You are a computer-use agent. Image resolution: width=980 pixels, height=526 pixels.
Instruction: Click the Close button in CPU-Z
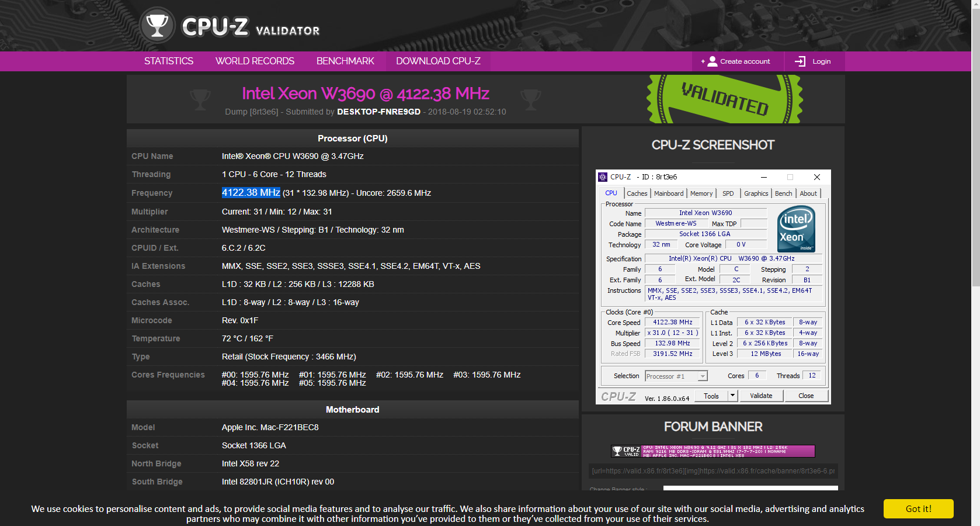[806, 396]
